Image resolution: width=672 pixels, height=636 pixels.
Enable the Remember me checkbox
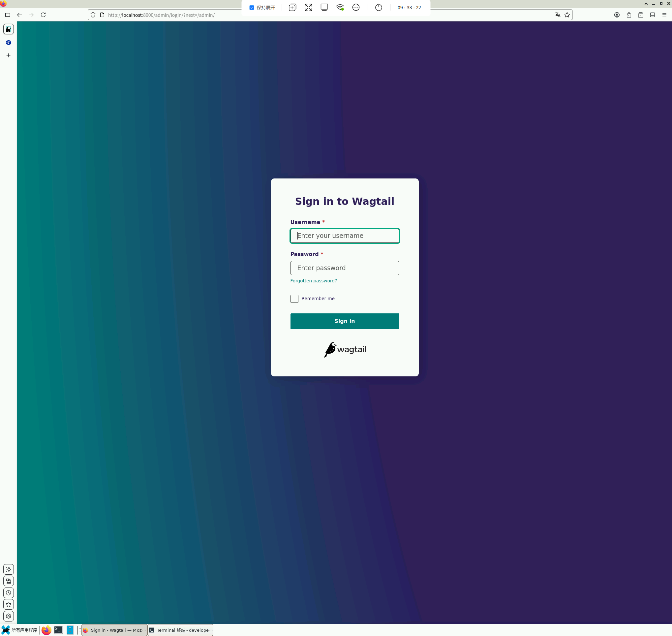point(294,299)
